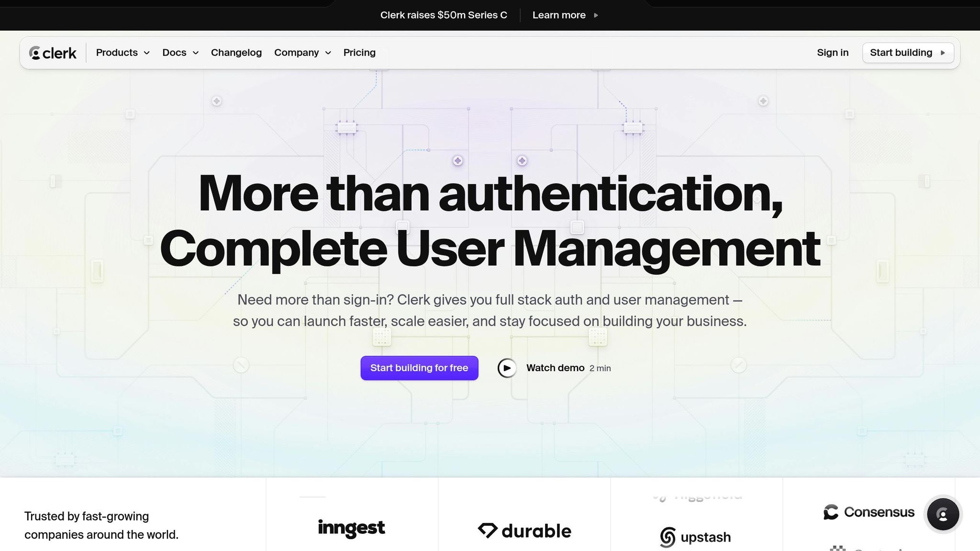
Task: Click arrow icon beside Learn more
Action: [596, 15]
